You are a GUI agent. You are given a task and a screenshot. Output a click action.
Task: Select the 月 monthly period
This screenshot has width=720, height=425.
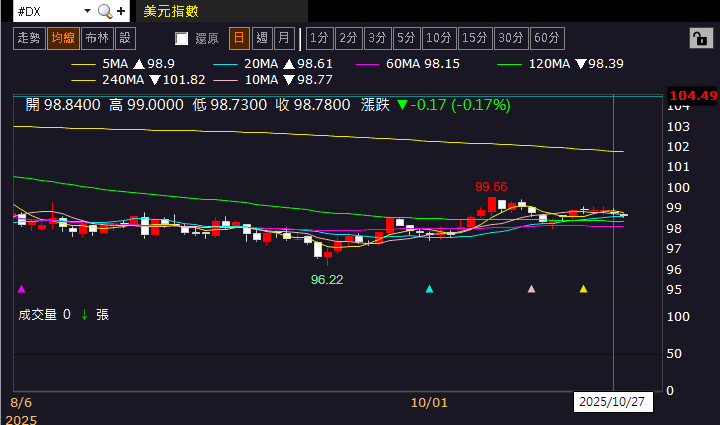point(284,38)
